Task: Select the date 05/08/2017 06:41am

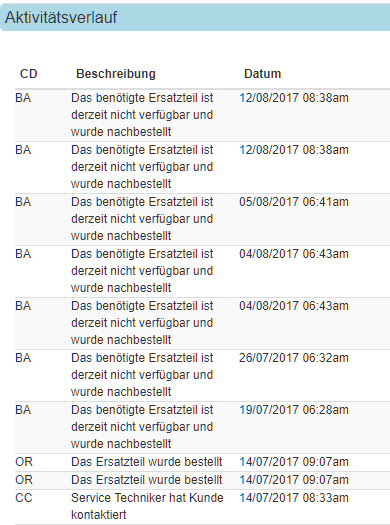Action: tap(294, 202)
